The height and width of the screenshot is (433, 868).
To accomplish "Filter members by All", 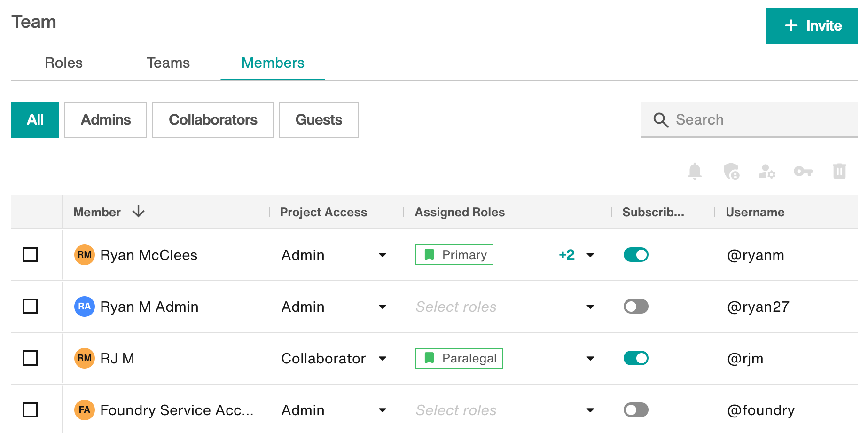I will point(35,120).
